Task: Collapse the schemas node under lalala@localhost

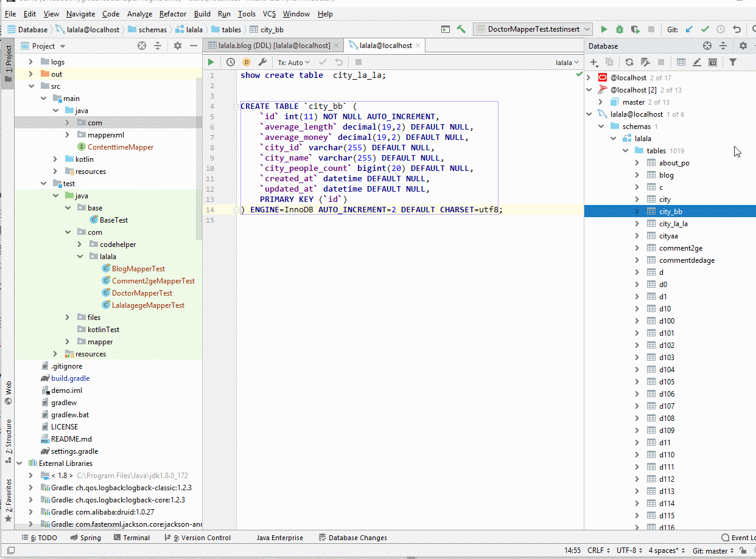Action: click(601, 126)
